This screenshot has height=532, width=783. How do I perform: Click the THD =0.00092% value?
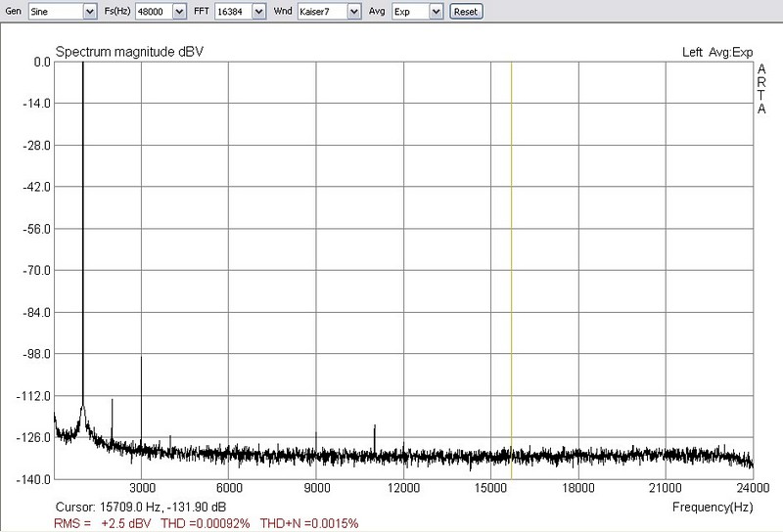click(205, 523)
